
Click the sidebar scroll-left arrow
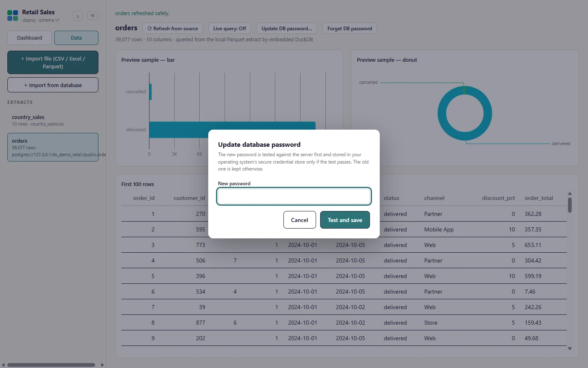3,365
